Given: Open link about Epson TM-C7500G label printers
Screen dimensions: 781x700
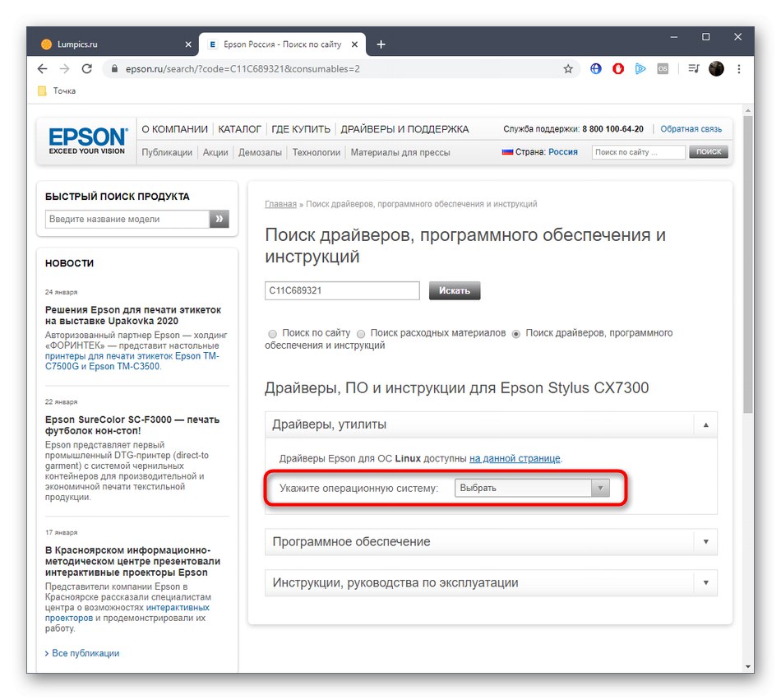Looking at the screenshot, I should 132,361.
